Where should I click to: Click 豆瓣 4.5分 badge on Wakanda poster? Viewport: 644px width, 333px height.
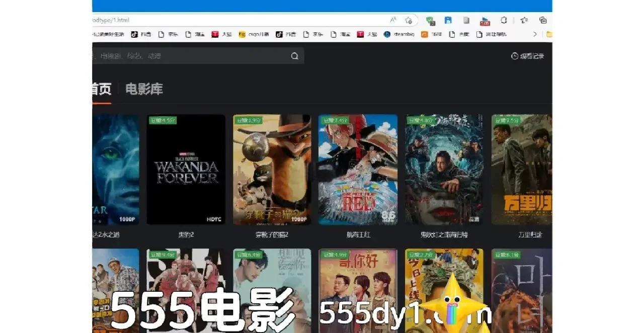tap(163, 120)
